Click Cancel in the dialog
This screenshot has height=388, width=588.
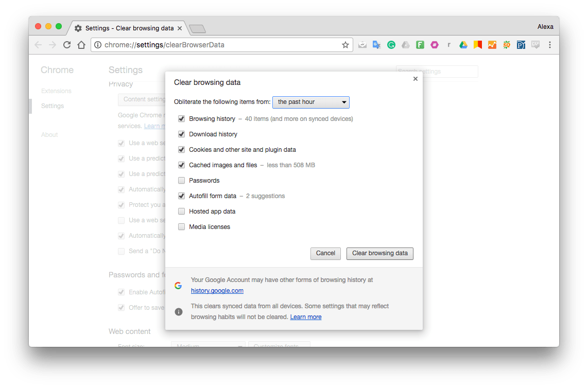click(325, 253)
